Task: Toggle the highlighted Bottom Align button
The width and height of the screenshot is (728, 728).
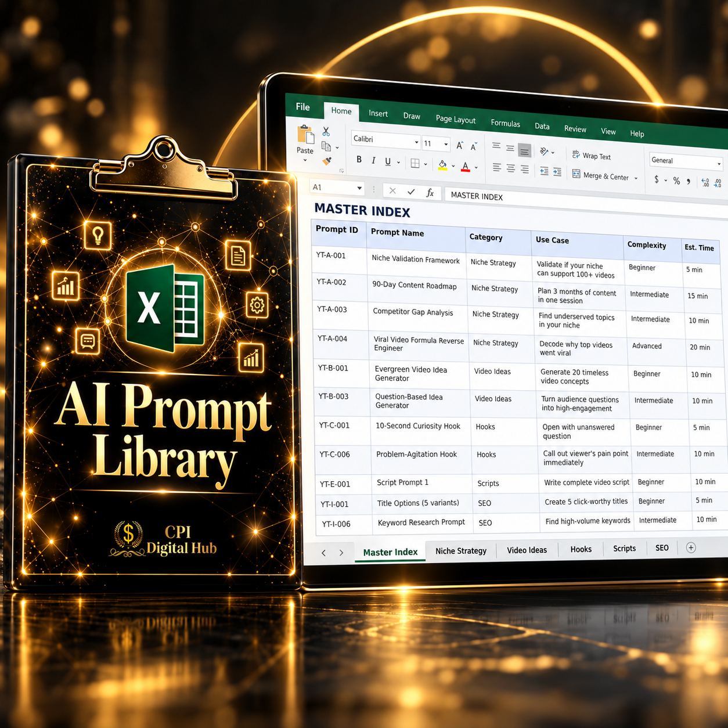Action: [x=524, y=150]
